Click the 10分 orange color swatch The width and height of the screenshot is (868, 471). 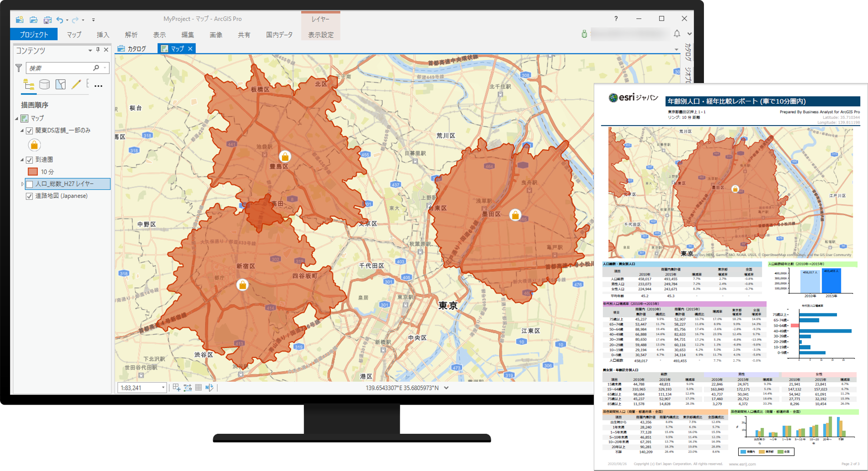(33, 171)
